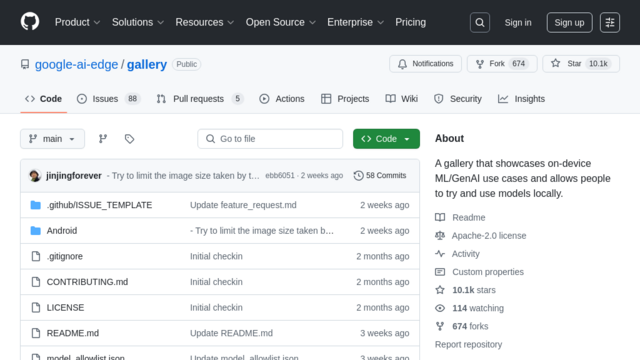
Task: Open commit ebb6051
Action: [280, 176]
